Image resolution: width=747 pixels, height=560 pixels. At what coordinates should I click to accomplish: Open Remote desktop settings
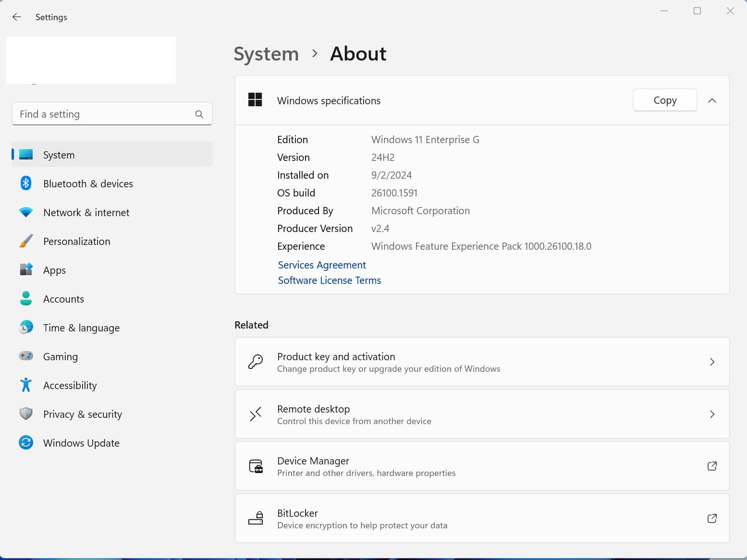(x=482, y=414)
